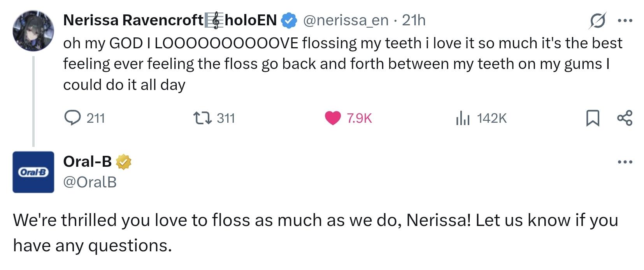Click the Grok slashed-circle icon
The image size is (644, 270).
click(597, 21)
